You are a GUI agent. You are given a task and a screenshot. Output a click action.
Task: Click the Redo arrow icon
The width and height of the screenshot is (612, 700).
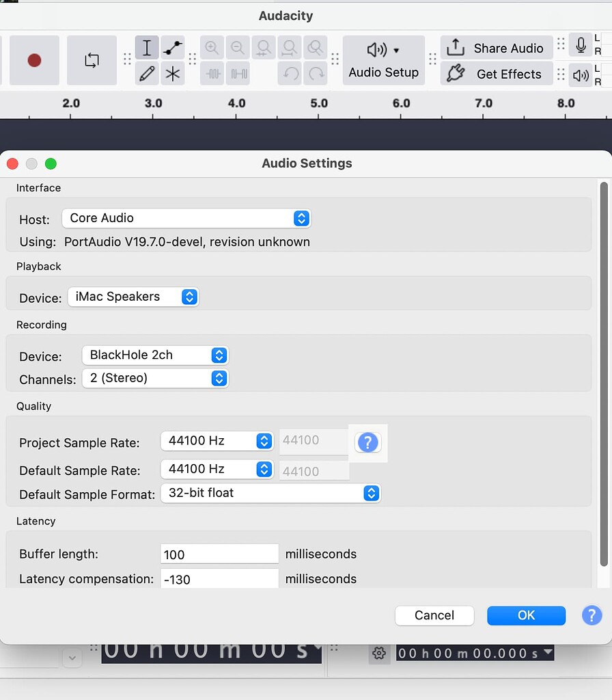point(316,74)
